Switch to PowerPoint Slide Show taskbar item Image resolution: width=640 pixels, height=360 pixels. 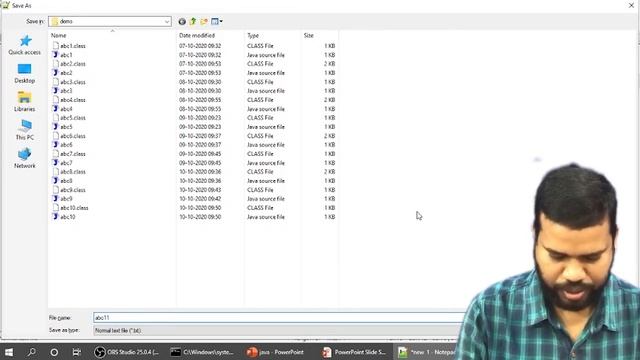[353, 352]
